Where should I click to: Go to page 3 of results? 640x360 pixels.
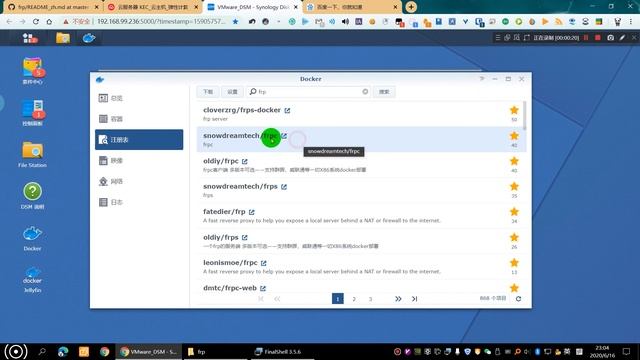pyautogui.click(x=370, y=299)
